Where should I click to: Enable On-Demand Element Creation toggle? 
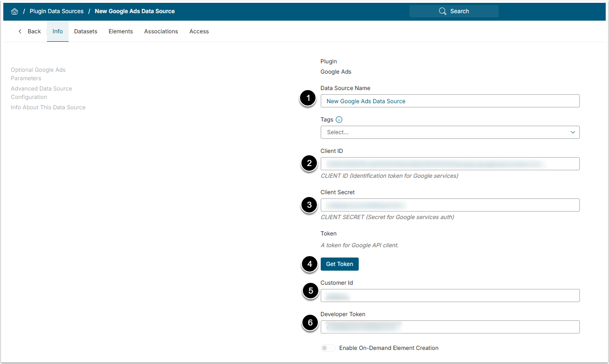click(328, 348)
